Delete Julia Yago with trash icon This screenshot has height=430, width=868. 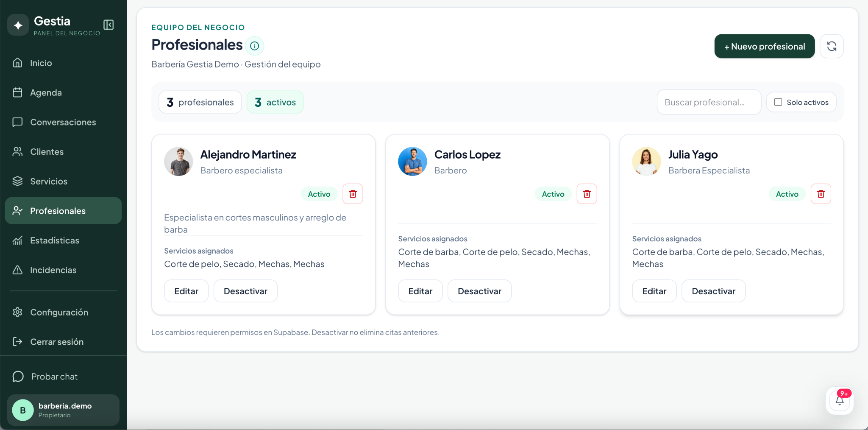pyautogui.click(x=821, y=194)
